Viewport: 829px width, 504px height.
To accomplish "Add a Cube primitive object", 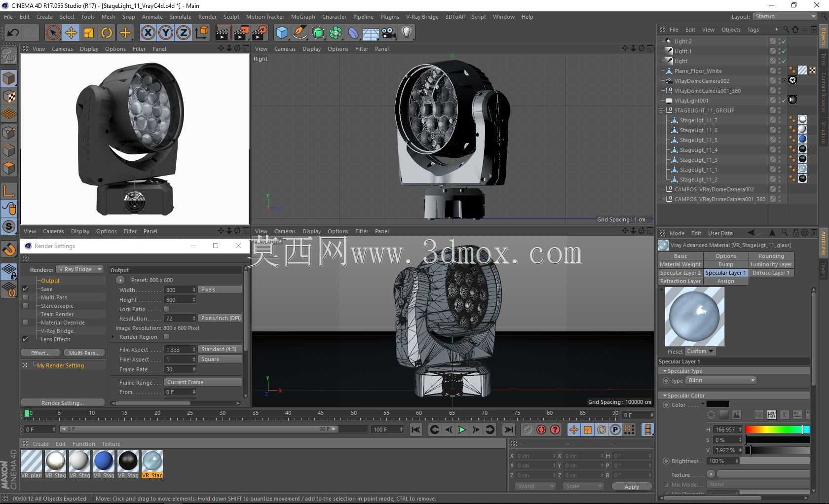I will tap(282, 33).
